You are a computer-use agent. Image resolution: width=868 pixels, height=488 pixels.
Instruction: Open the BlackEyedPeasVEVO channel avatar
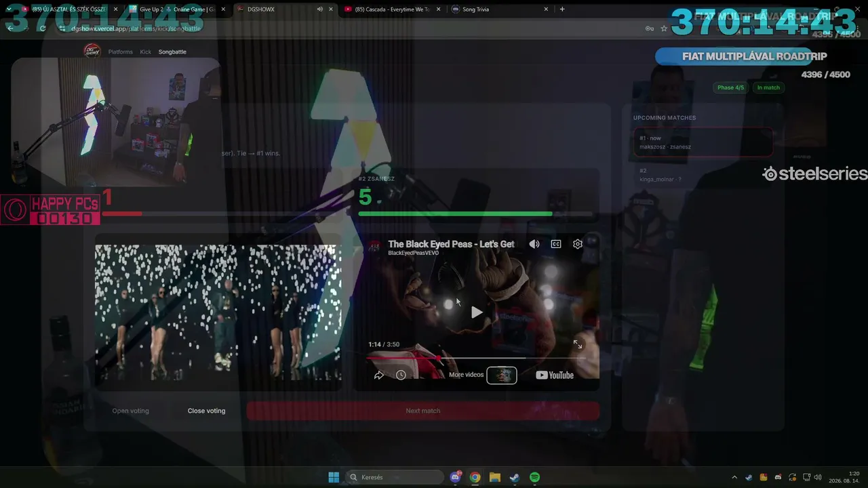coord(374,247)
